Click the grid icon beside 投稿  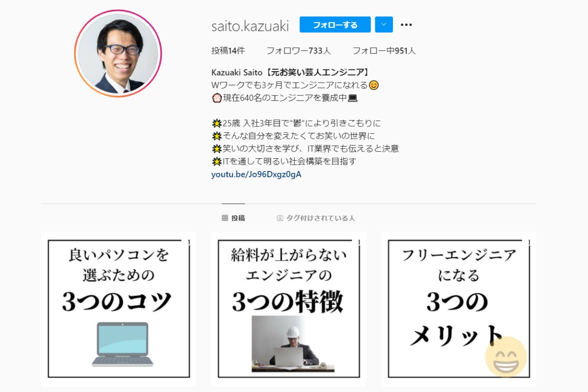[225, 218]
